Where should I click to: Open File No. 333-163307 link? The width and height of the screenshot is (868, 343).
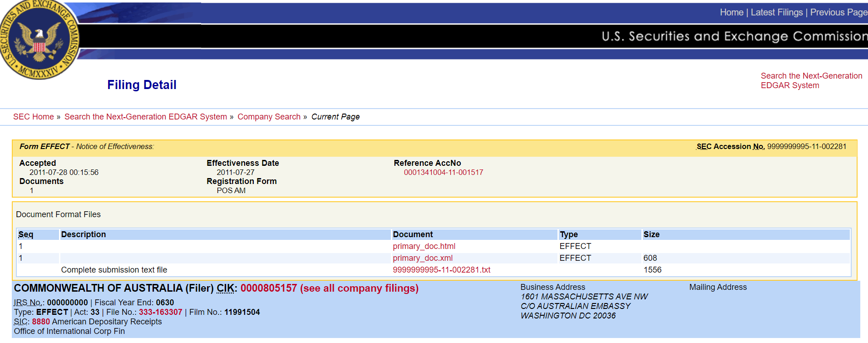(161, 312)
